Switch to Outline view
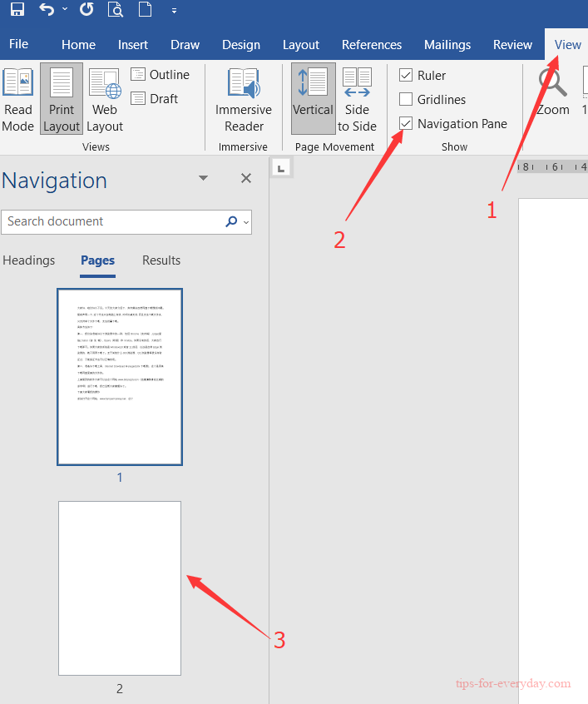588x704 pixels. click(161, 75)
